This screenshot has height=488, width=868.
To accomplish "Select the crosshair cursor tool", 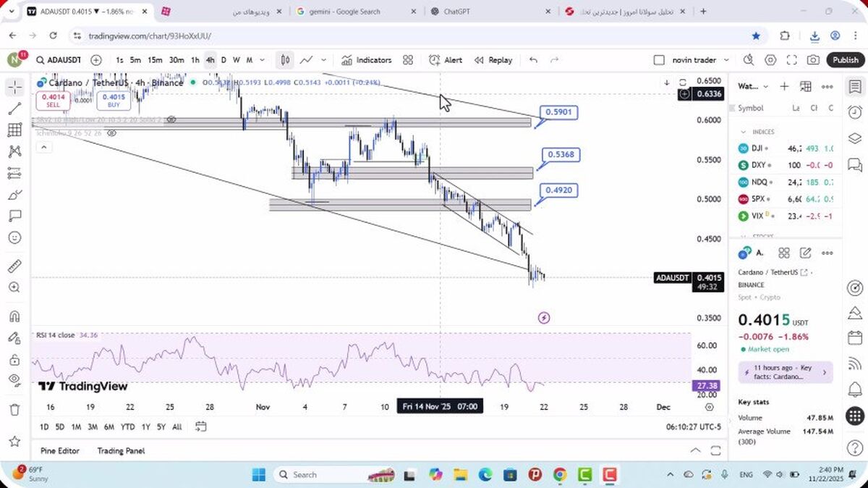I will 14,88.
